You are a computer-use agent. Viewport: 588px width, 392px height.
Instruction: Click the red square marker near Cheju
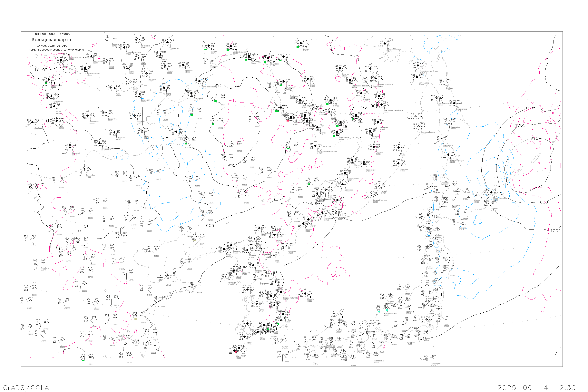(x=236, y=351)
